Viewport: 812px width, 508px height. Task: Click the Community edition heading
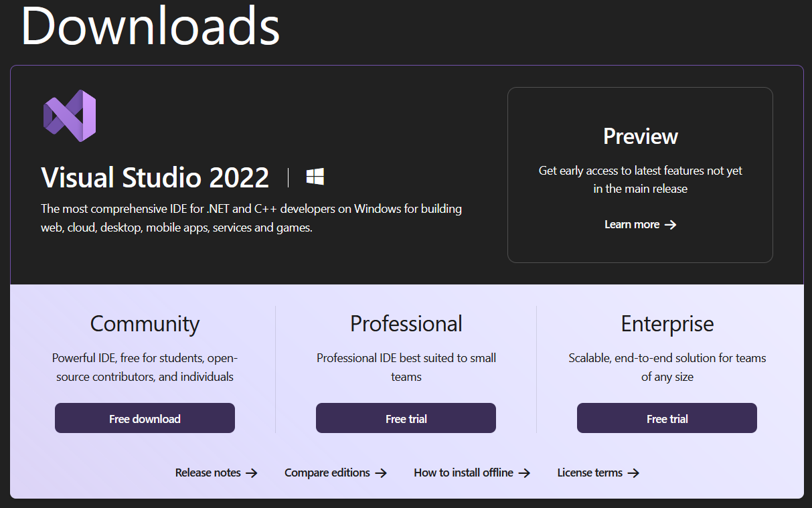pos(145,324)
